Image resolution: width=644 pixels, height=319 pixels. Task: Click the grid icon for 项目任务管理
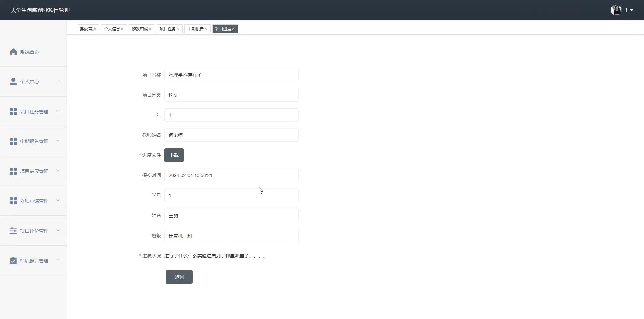(x=13, y=112)
